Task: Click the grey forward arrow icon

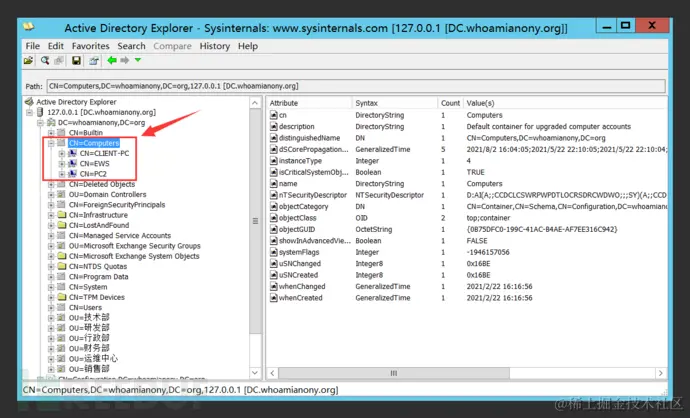Action: click(x=125, y=60)
